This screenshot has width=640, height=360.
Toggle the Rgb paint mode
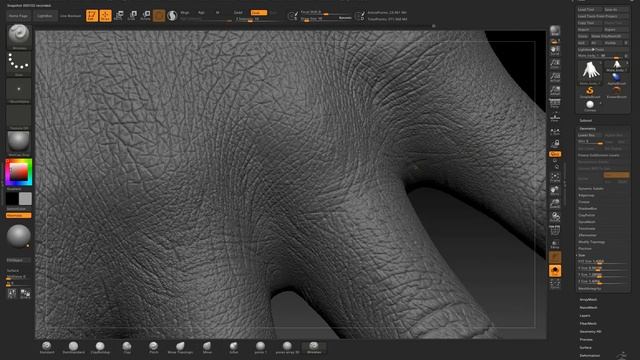point(201,13)
